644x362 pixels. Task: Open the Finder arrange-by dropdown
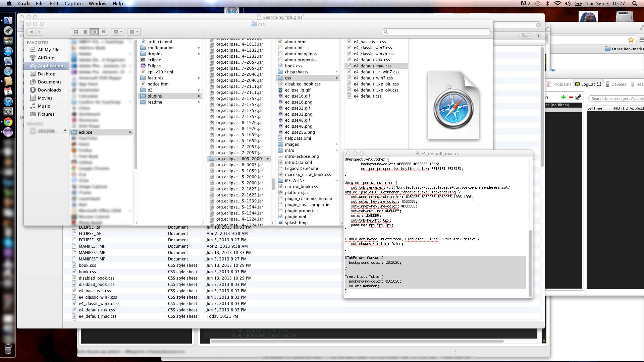click(x=134, y=32)
